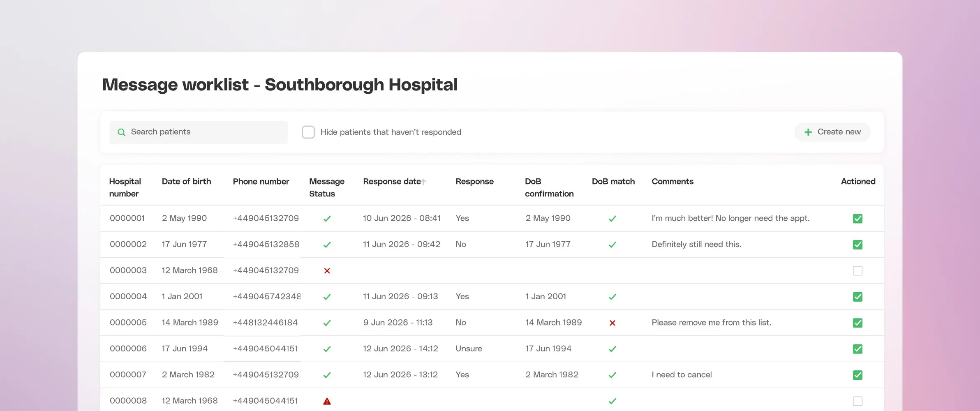This screenshot has height=411, width=980.
Task: Click the search magnifier icon
Action: pyautogui.click(x=121, y=132)
